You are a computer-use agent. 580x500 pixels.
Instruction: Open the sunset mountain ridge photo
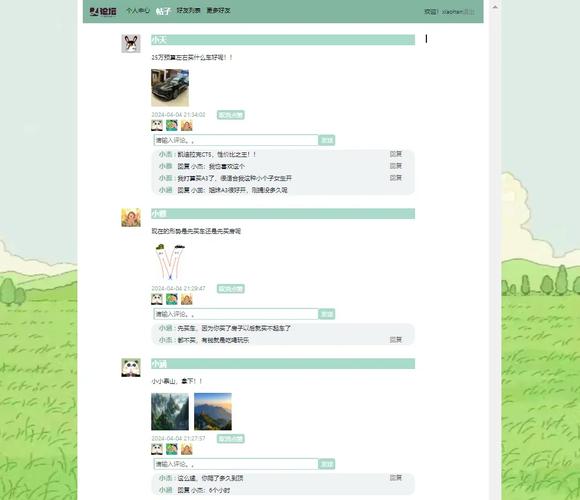(213, 412)
